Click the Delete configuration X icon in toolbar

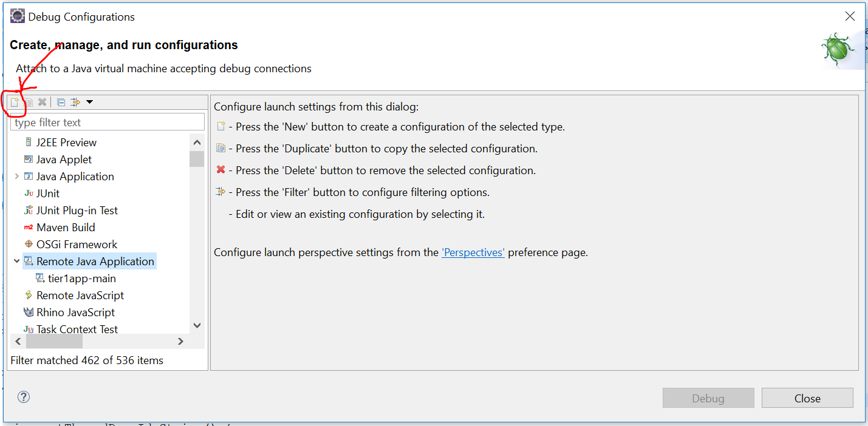(42, 102)
